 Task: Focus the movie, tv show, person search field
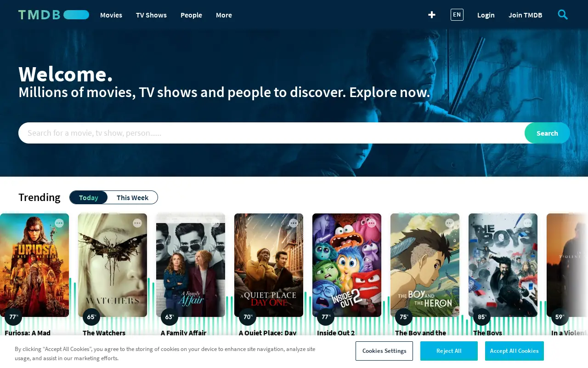coord(271,133)
